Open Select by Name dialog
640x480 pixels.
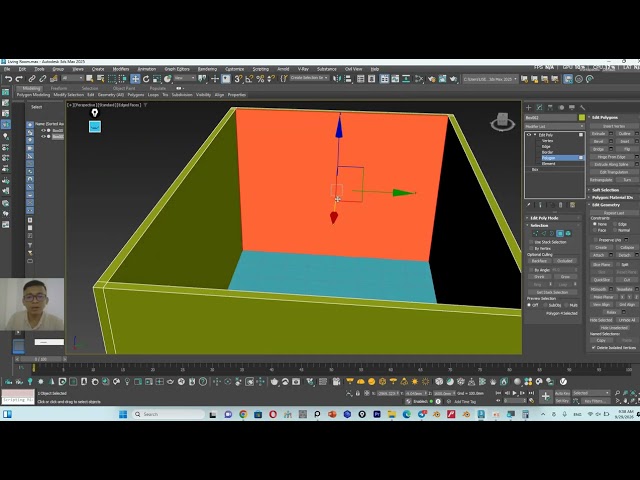point(100,79)
